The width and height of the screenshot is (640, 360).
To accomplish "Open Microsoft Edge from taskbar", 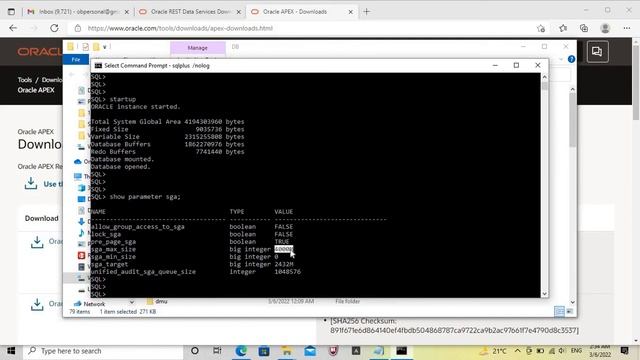I will point(241,351).
